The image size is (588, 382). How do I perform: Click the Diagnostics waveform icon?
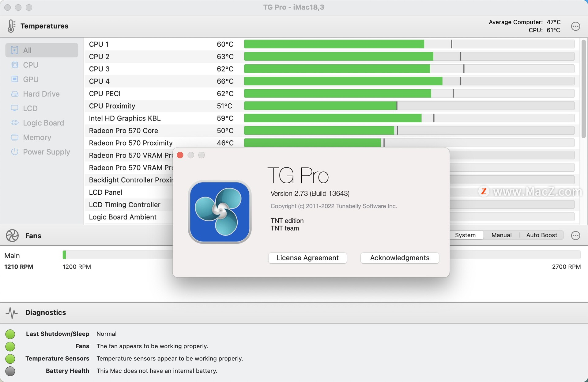coord(12,312)
